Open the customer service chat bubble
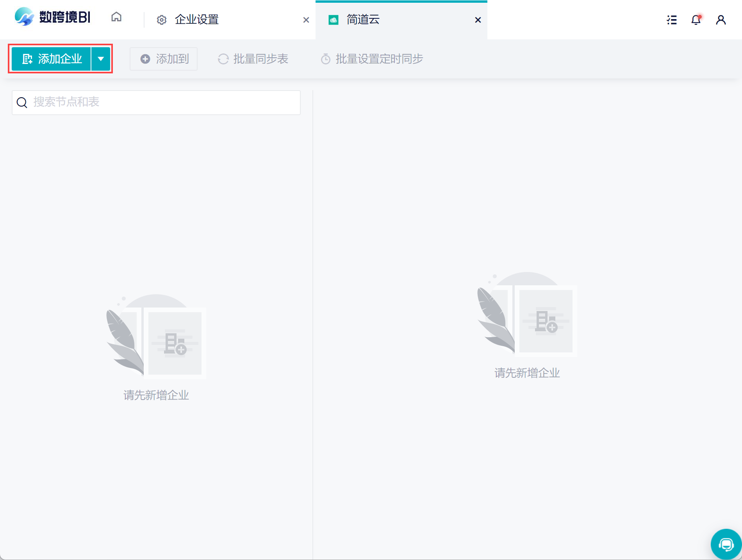 [726, 544]
